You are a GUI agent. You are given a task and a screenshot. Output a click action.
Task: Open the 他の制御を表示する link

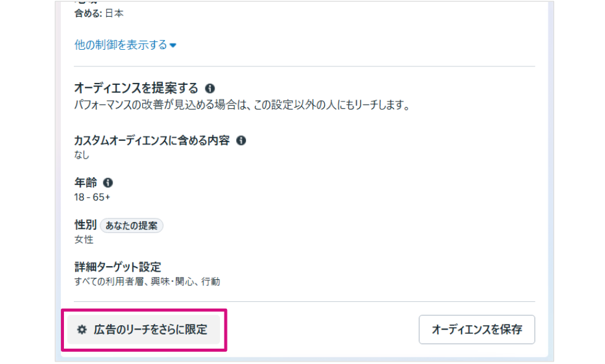[x=121, y=45]
